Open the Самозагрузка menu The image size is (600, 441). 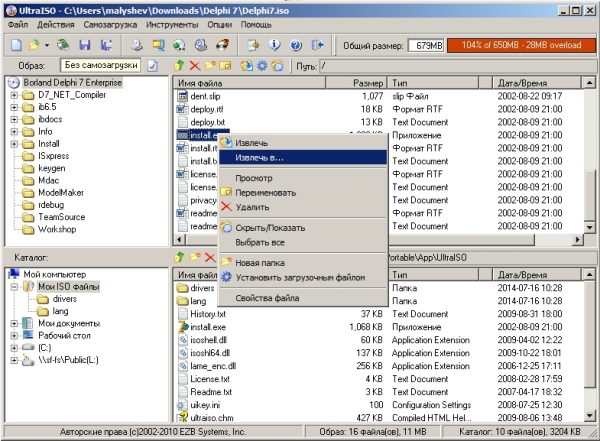(x=110, y=24)
